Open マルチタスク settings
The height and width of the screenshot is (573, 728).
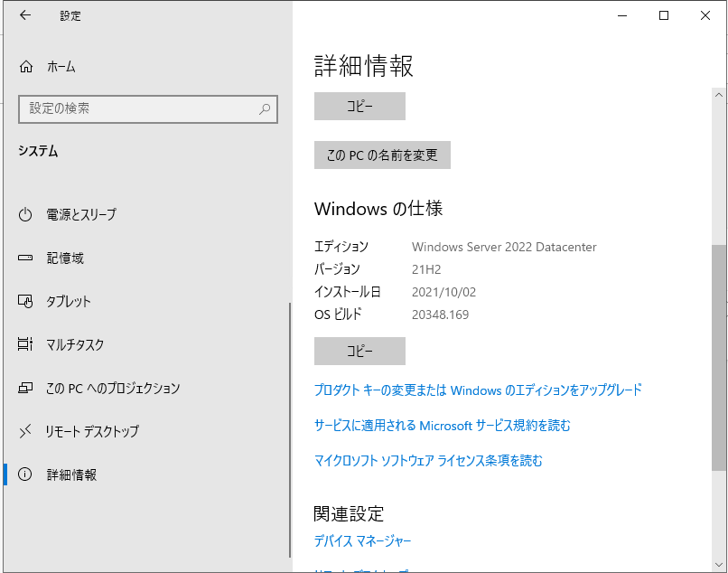(x=145, y=344)
